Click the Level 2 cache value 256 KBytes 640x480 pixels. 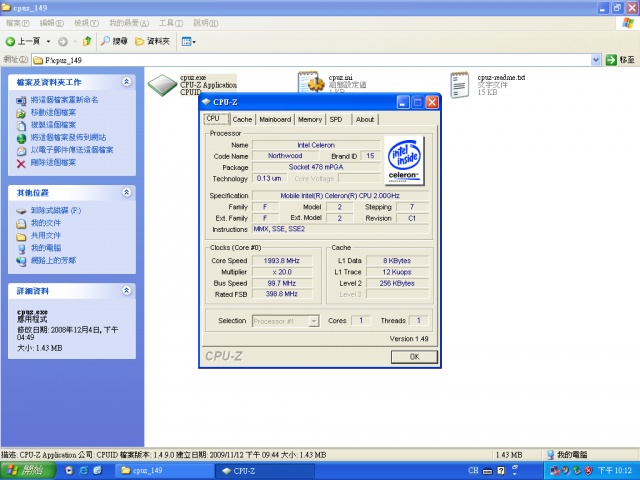pos(397,283)
